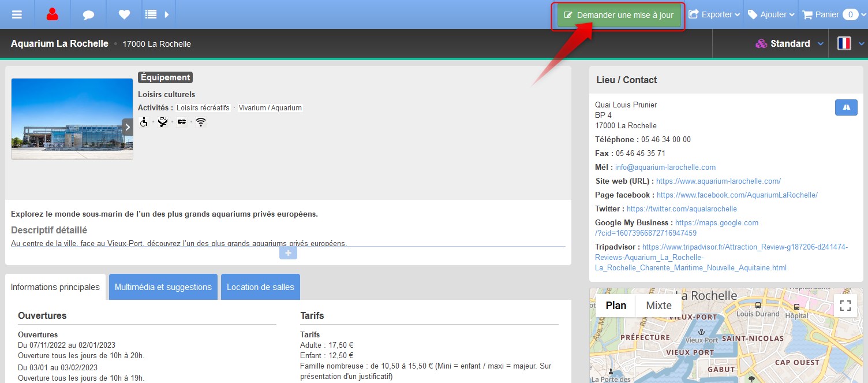Open the aquarium-larochelle.com website link
This screenshot has width=868, height=383.
(719, 181)
